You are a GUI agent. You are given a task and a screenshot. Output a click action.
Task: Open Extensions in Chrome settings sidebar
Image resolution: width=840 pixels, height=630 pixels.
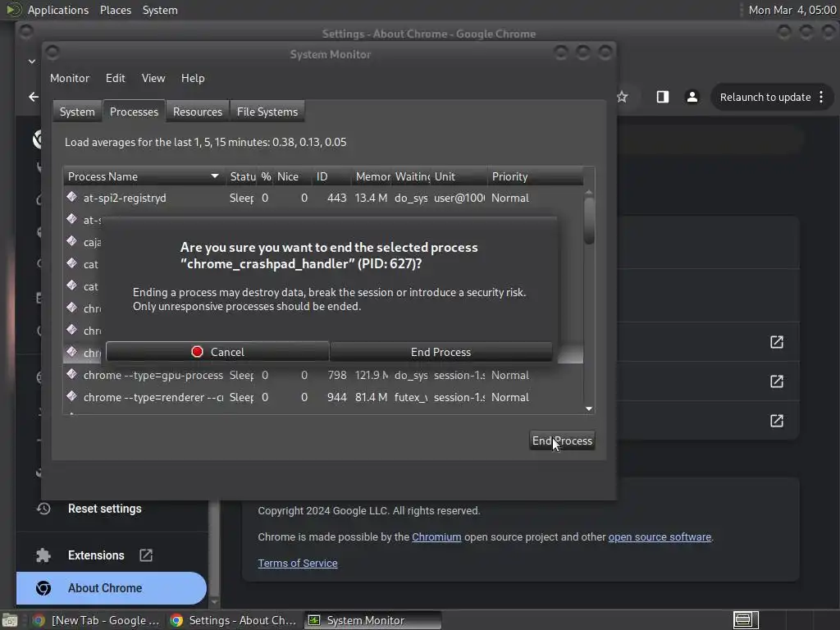(96, 555)
